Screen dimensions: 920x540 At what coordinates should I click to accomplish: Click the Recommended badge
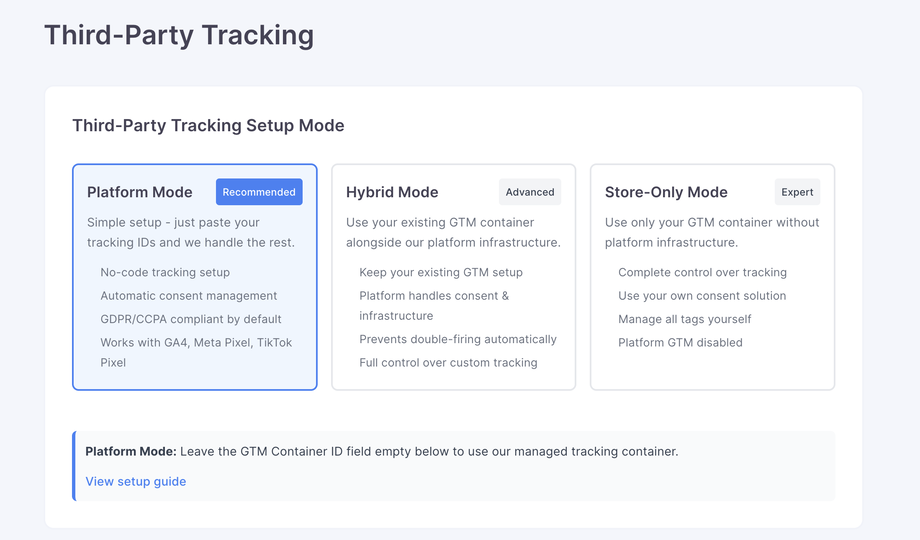click(259, 192)
